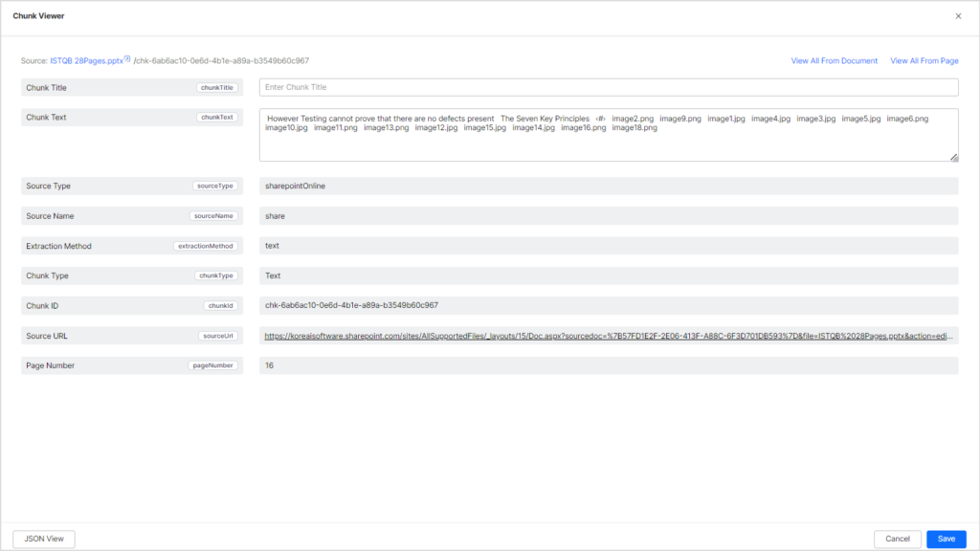Save the chunk changes
This screenshot has height=551, width=980.
coord(946,539)
